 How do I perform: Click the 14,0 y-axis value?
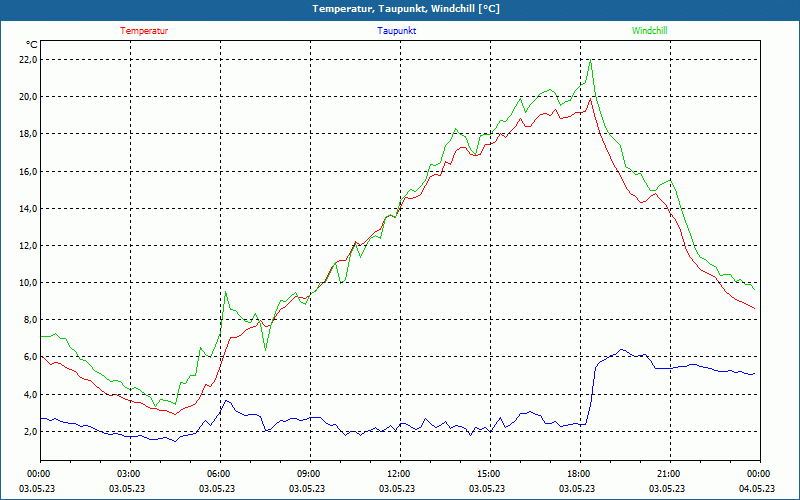coord(29,208)
